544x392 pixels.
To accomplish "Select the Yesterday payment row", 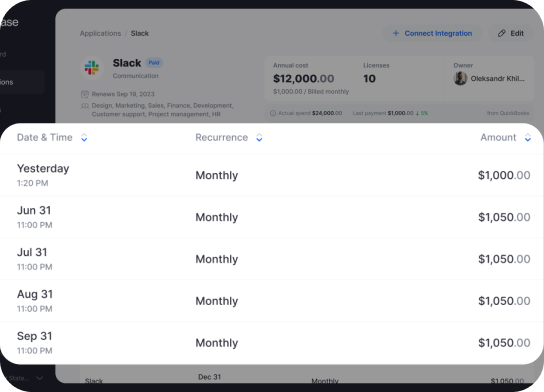I will (272, 175).
